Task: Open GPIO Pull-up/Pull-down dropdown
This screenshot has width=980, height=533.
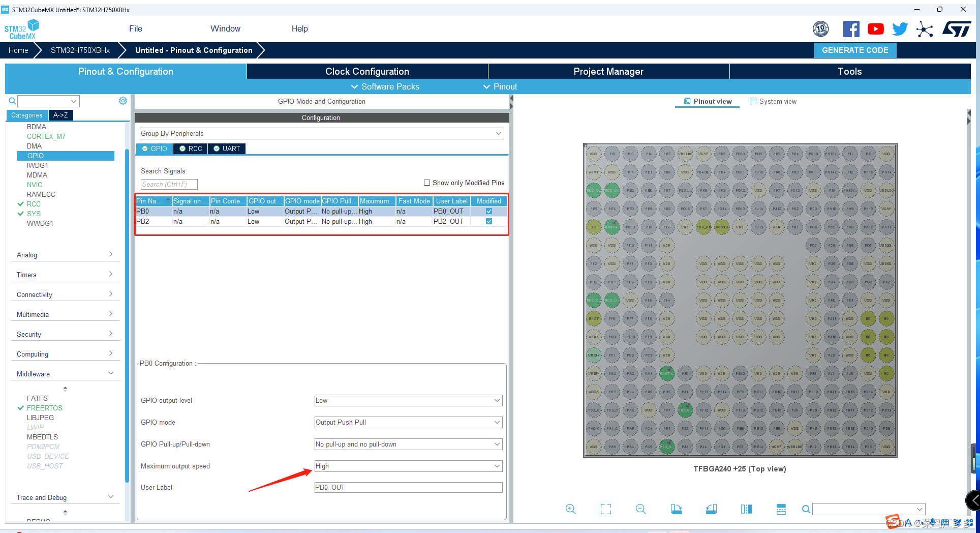Action: (408, 444)
